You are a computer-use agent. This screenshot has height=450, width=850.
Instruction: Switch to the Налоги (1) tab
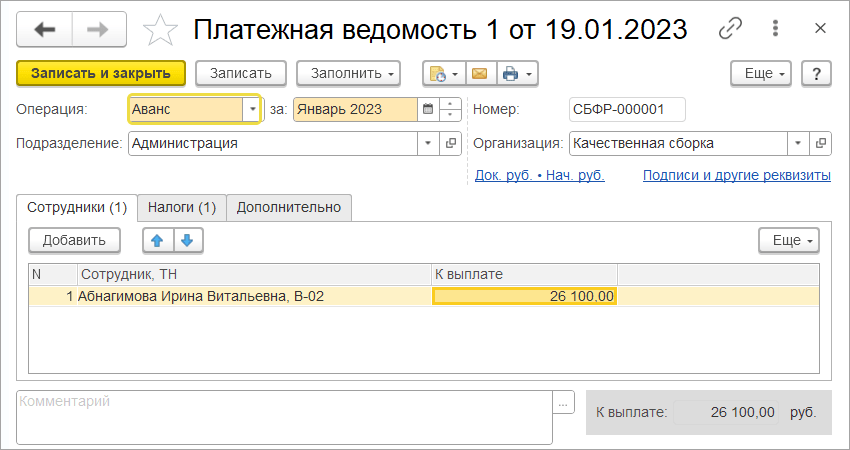[x=182, y=208]
